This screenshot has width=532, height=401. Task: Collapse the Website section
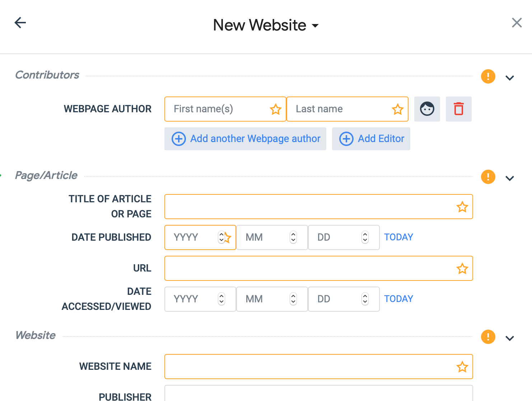point(510,338)
